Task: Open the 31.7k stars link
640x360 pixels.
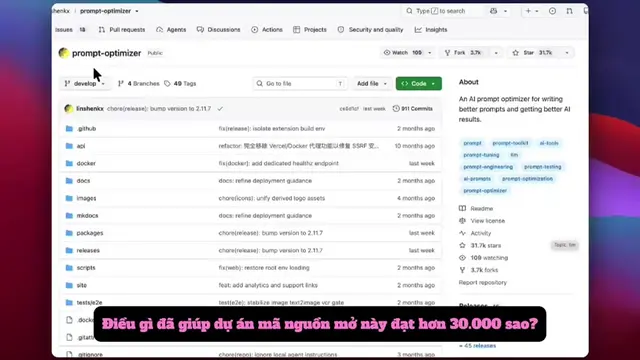Action: pos(480,246)
